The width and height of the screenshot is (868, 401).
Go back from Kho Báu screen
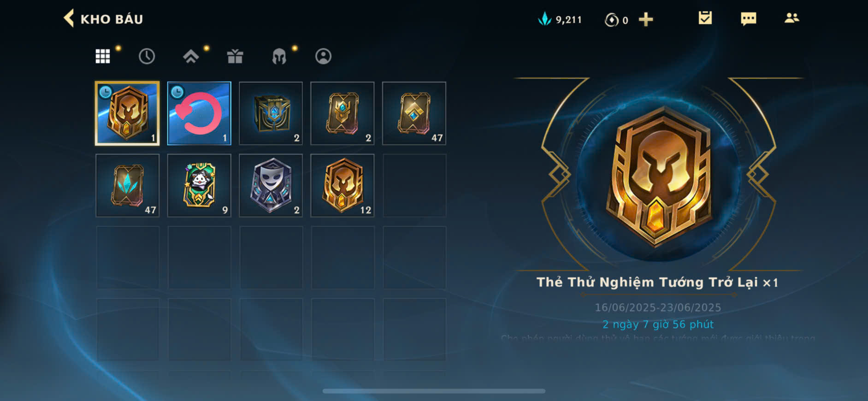coord(69,19)
